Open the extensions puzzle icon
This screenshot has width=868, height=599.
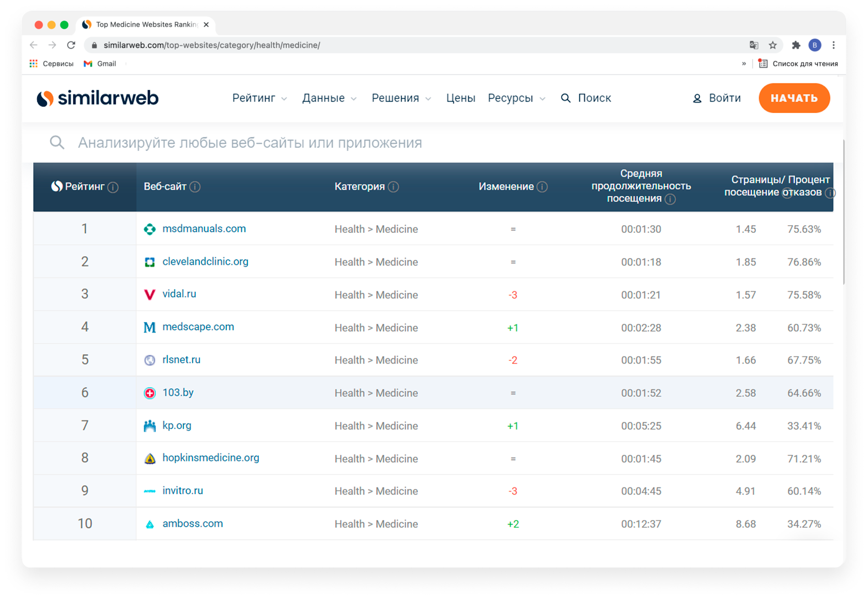point(796,45)
